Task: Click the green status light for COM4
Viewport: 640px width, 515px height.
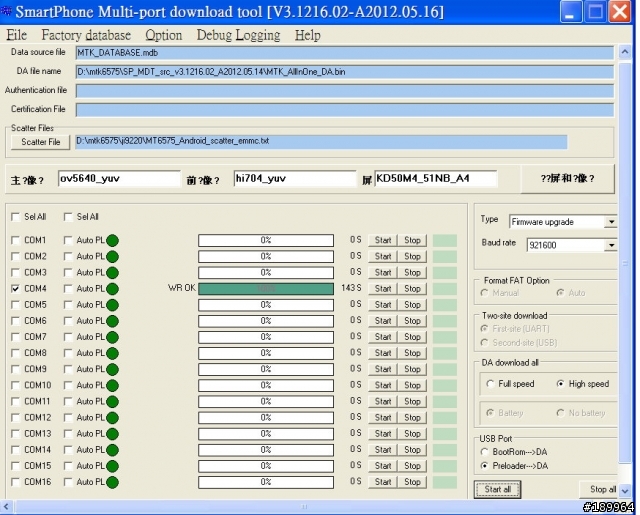Action: tap(112, 289)
